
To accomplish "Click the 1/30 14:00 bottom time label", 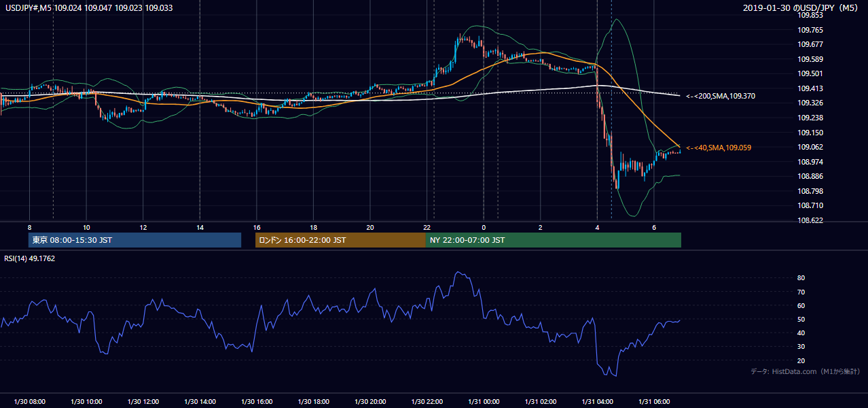I will pyautogui.click(x=200, y=402).
